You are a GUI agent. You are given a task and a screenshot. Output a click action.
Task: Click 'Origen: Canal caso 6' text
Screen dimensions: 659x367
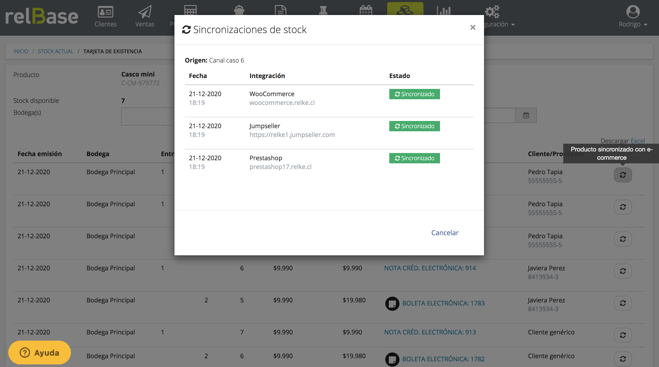pos(214,61)
